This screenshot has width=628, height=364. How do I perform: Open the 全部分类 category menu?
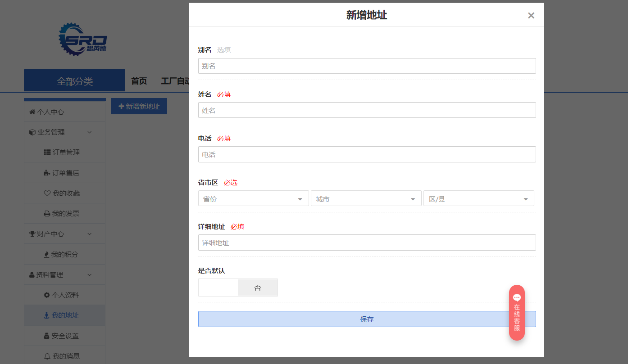pyautogui.click(x=74, y=81)
